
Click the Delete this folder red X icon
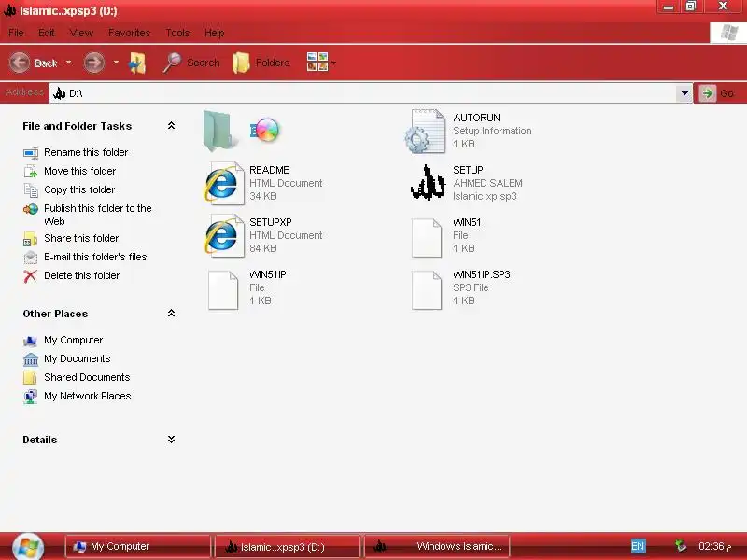point(30,276)
